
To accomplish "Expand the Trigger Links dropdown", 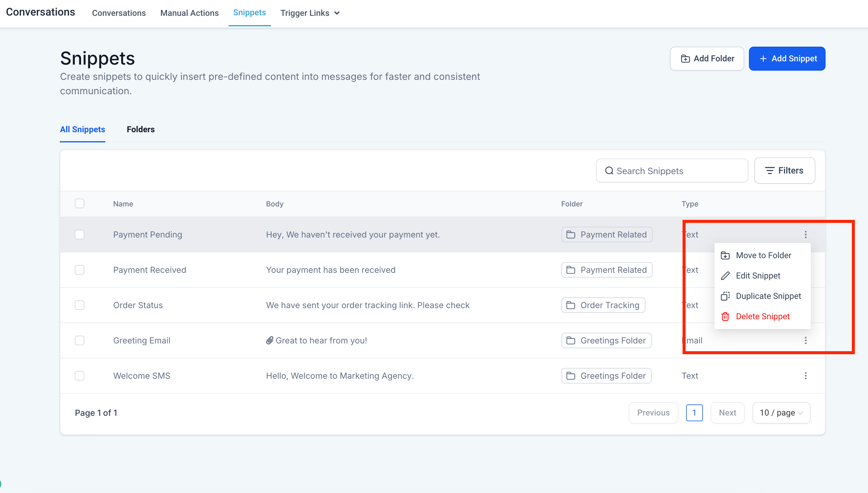I will coord(310,13).
